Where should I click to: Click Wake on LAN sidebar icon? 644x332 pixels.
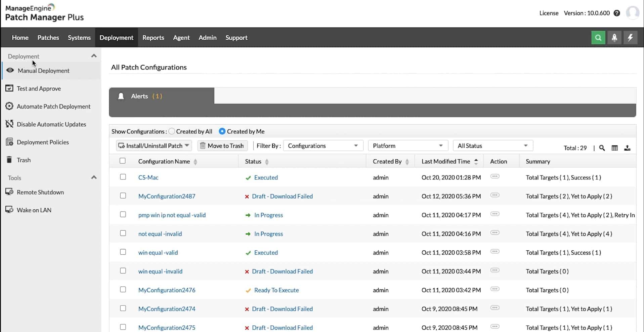point(9,210)
